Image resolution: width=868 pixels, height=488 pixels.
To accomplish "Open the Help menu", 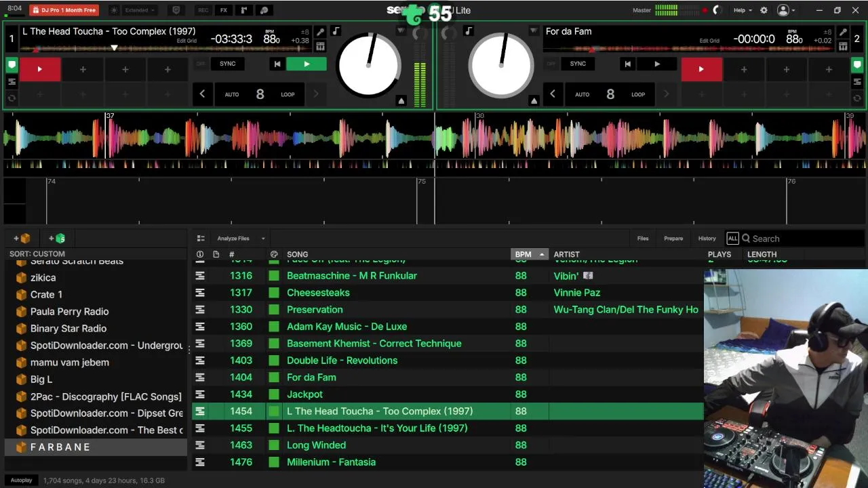I will [743, 10].
